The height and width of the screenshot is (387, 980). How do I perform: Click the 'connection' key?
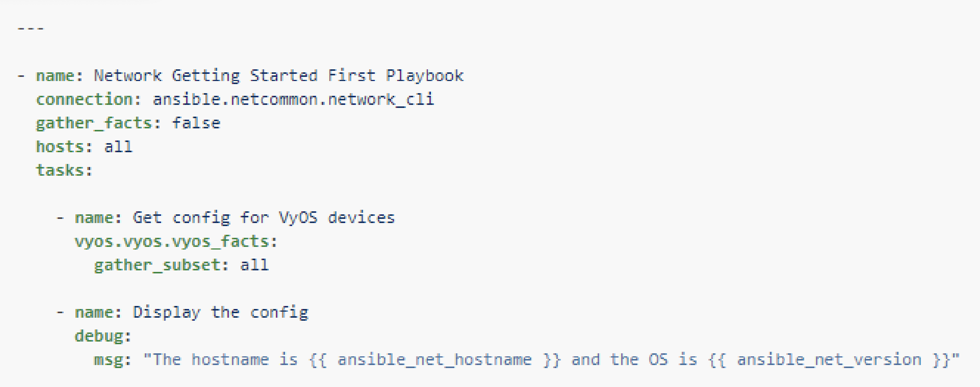[x=84, y=100]
